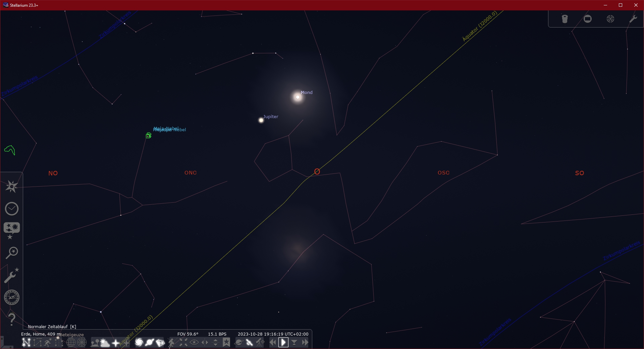Increase the time rate with fast forward
This screenshot has height=349, width=644.
click(305, 343)
